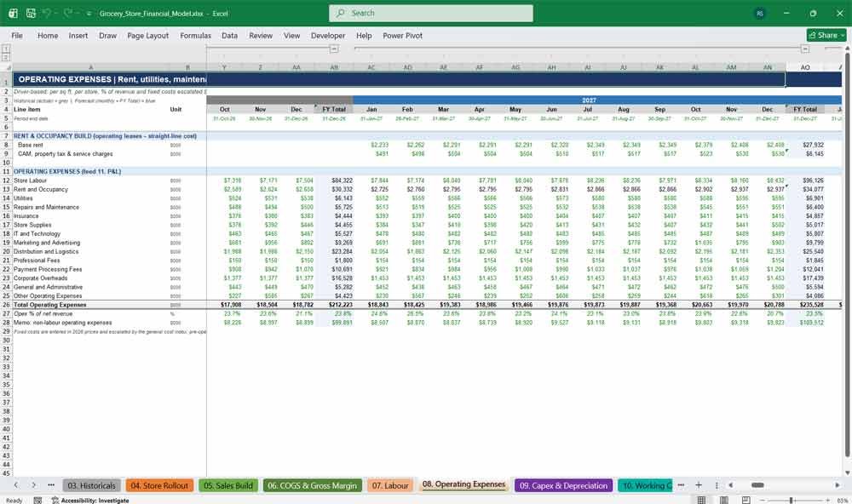Switch to 07. Labour sheet

[389, 485]
